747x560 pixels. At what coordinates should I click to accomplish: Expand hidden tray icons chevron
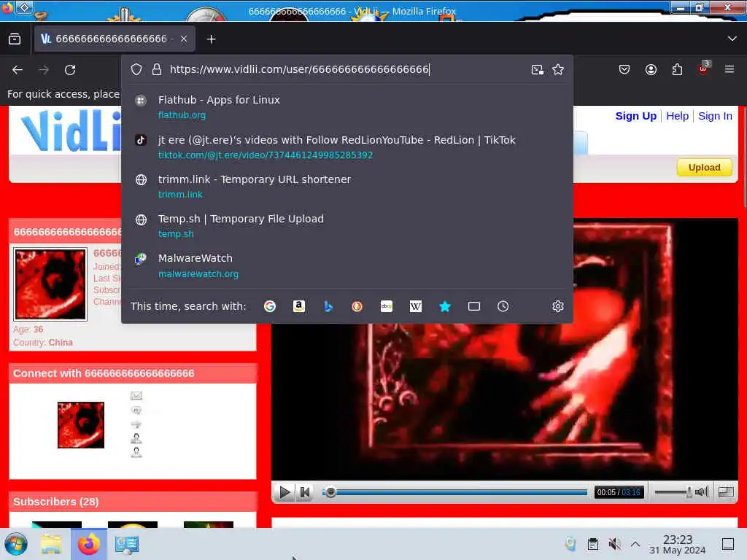click(635, 544)
